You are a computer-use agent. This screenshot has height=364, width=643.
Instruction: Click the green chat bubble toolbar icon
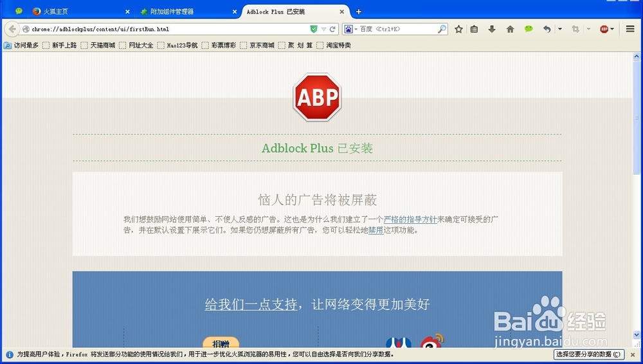(x=529, y=29)
